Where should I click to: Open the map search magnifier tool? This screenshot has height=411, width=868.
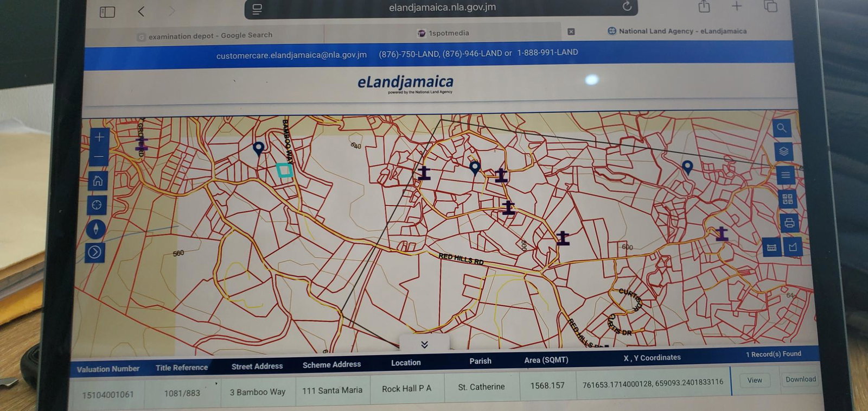(x=781, y=128)
